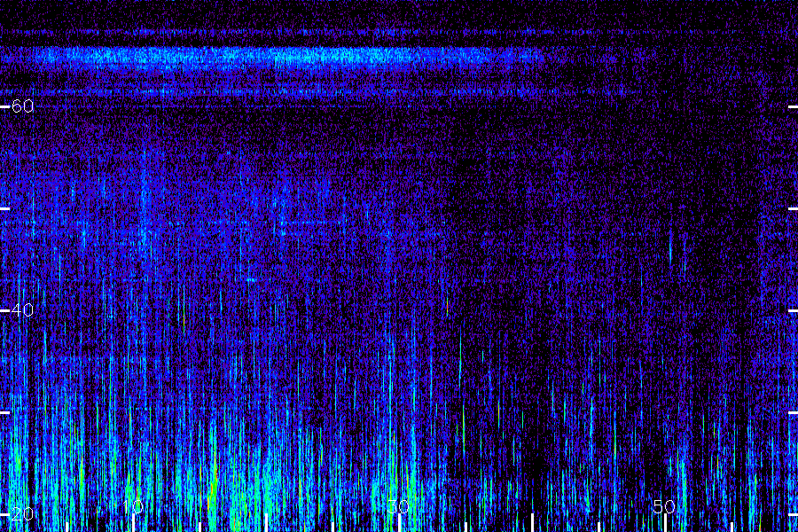The width and height of the screenshot is (798, 532).
Task: Select the bottom axis tick beneath the 50 label
Action: pos(665,523)
